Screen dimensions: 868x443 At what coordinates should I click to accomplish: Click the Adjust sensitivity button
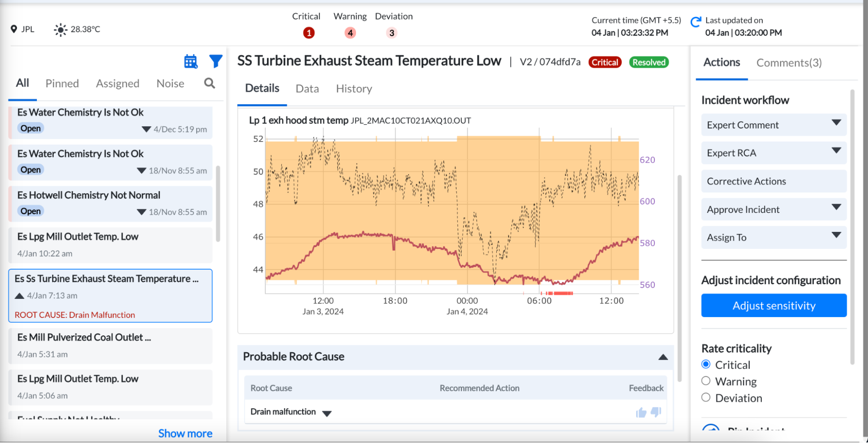773,306
